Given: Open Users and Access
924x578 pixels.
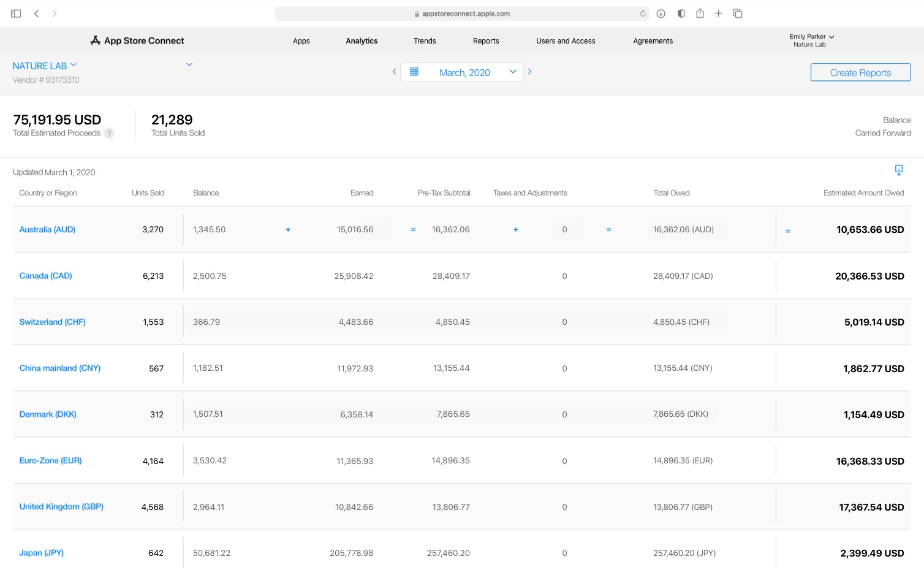Looking at the screenshot, I should pos(565,40).
